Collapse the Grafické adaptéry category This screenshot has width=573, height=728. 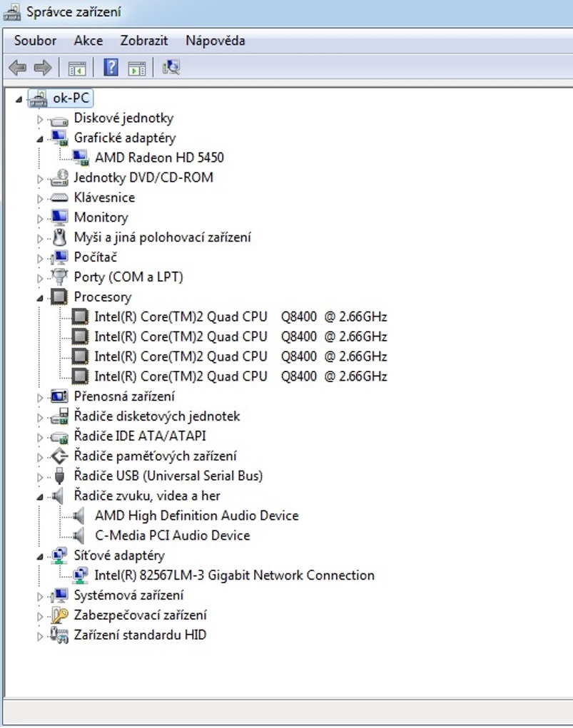click(x=40, y=138)
